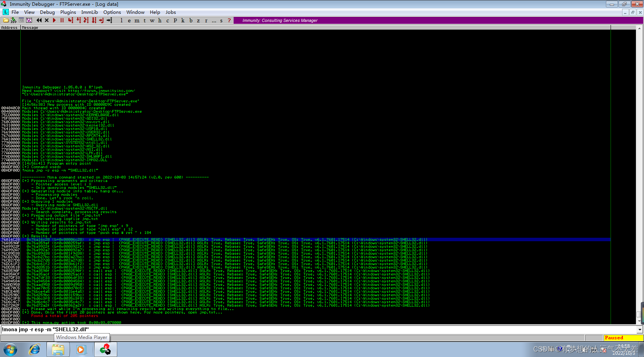Open the File menu
Viewport: 644px width, 357px height.
[15, 12]
